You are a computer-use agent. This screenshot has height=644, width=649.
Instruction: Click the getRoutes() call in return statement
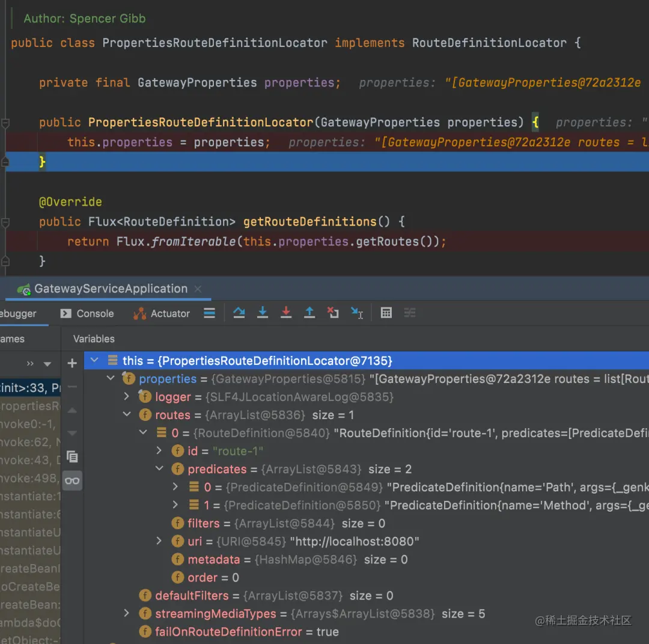click(x=397, y=242)
